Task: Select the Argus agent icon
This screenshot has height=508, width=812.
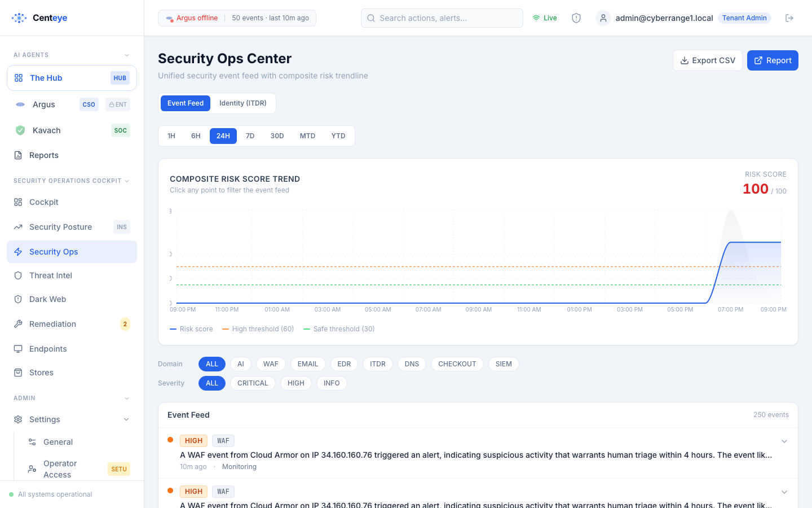Action: pyautogui.click(x=20, y=104)
